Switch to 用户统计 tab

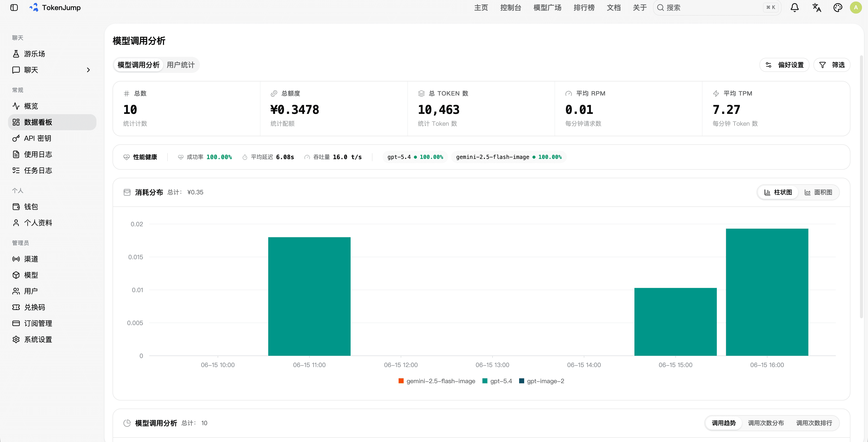pyautogui.click(x=181, y=65)
